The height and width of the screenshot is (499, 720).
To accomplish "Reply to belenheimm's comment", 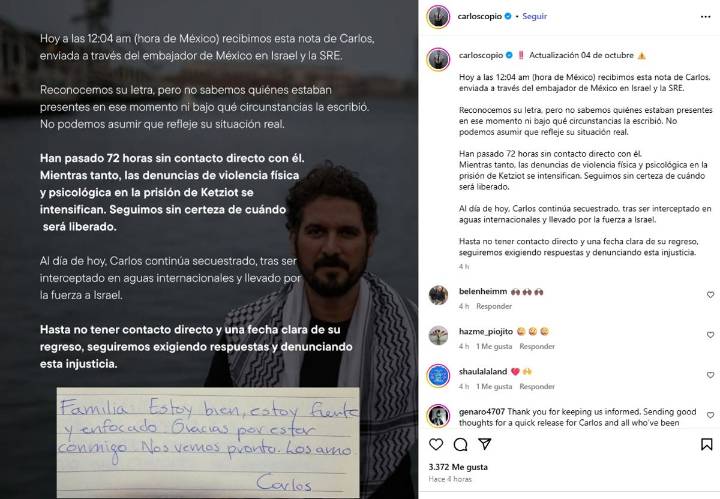I will (x=494, y=306).
